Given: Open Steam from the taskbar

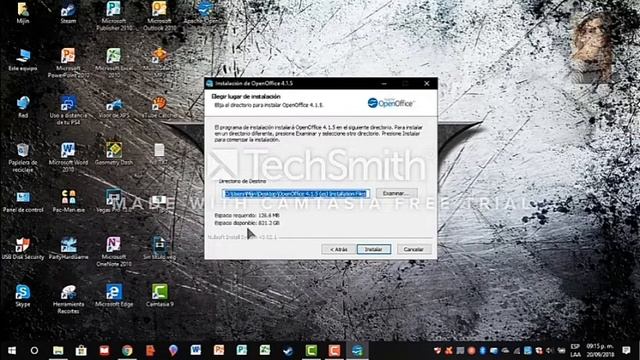Looking at the screenshot, I should click(x=288, y=351).
